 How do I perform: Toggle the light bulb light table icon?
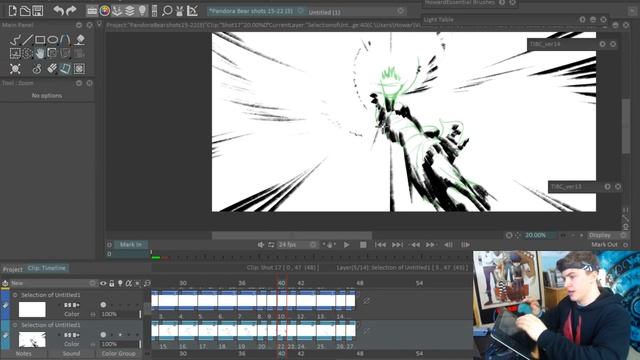coord(142,11)
